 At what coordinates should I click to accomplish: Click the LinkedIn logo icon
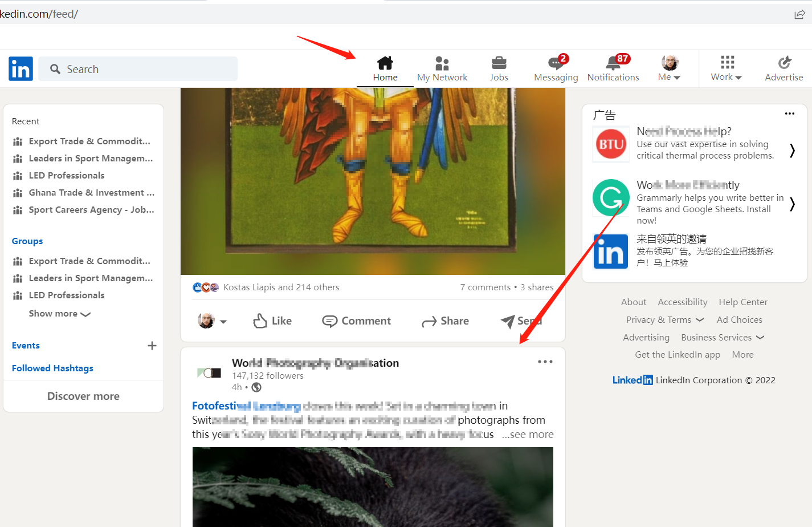pos(21,69)
